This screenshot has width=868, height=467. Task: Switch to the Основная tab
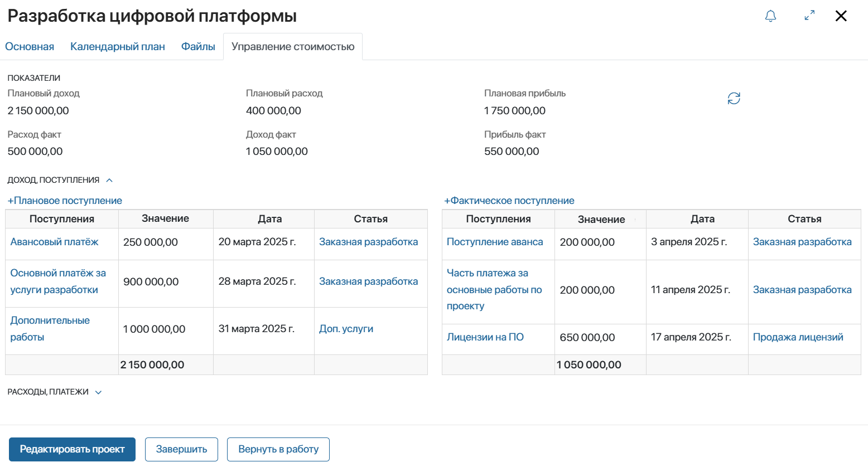tap(30, 46)
